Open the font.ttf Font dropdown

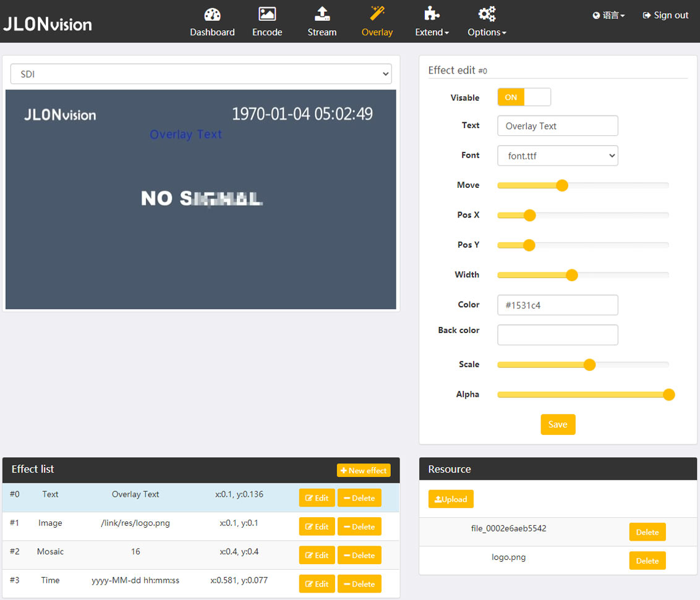coord(558,156)
